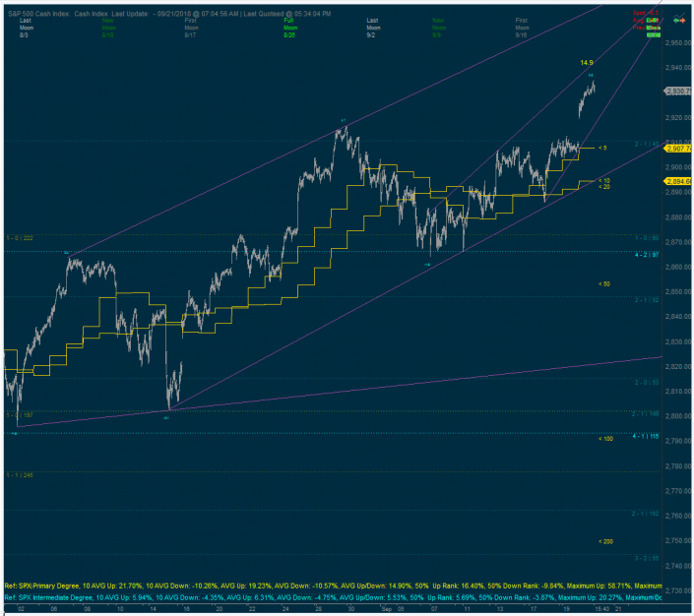Click the '< 5' moving average label
694x616 pixels.
tap(602, 148)
